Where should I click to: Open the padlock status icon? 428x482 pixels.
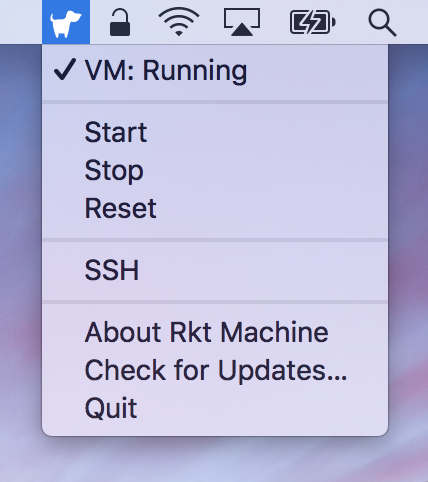(x=120, y=23)
